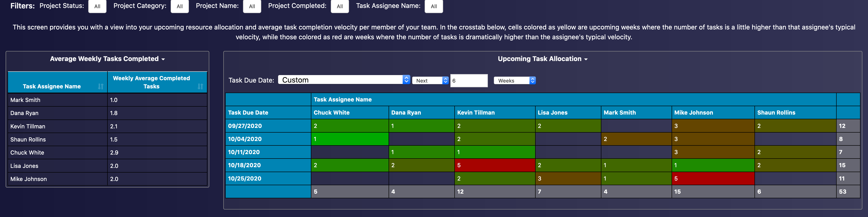Screen dimensions: 868x217
Task: Change the Next direction selector
Action: (x=430, y=81)
